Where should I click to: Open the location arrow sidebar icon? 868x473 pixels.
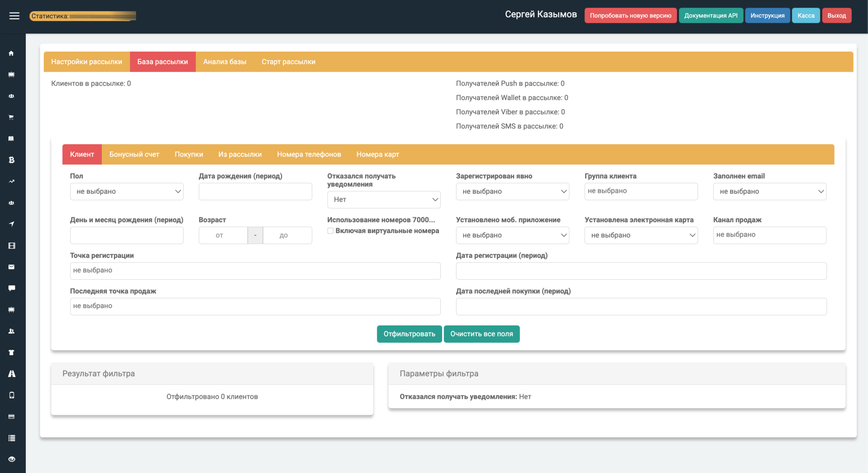(11, 224)
